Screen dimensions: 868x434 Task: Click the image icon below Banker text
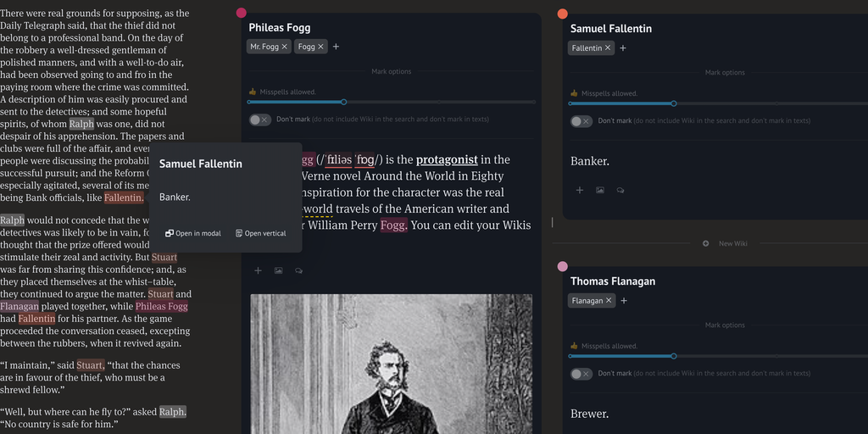click(x=600, y=191)
